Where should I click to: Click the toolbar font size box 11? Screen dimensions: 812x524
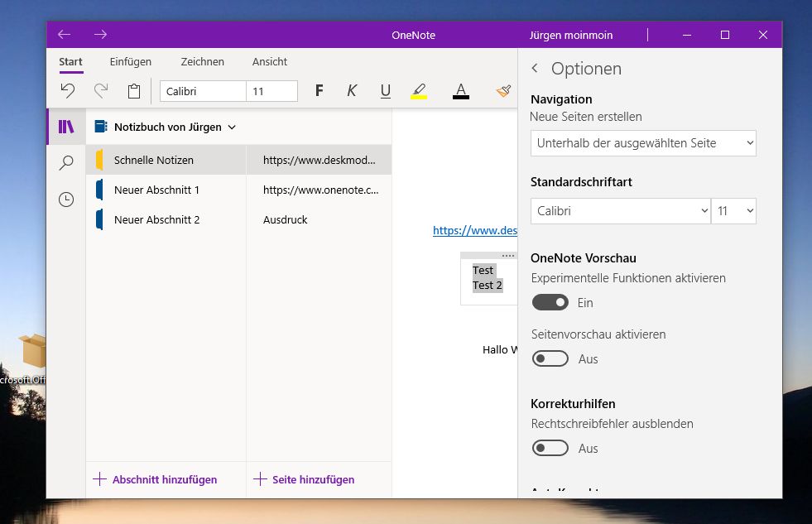click(x=271, y=91)
